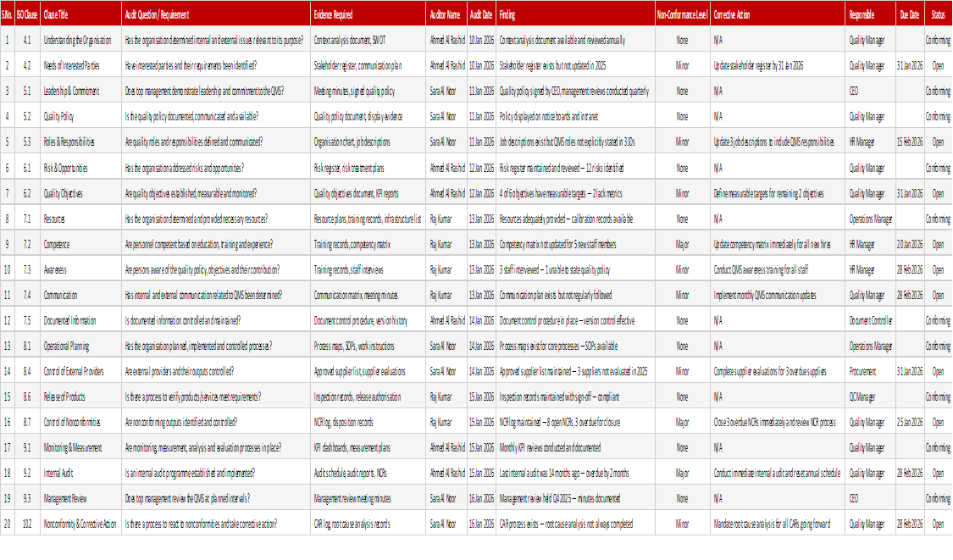Select the 'Corrective Action' column header
Viewport: 953px width, 560px height.
pos(778,14)
